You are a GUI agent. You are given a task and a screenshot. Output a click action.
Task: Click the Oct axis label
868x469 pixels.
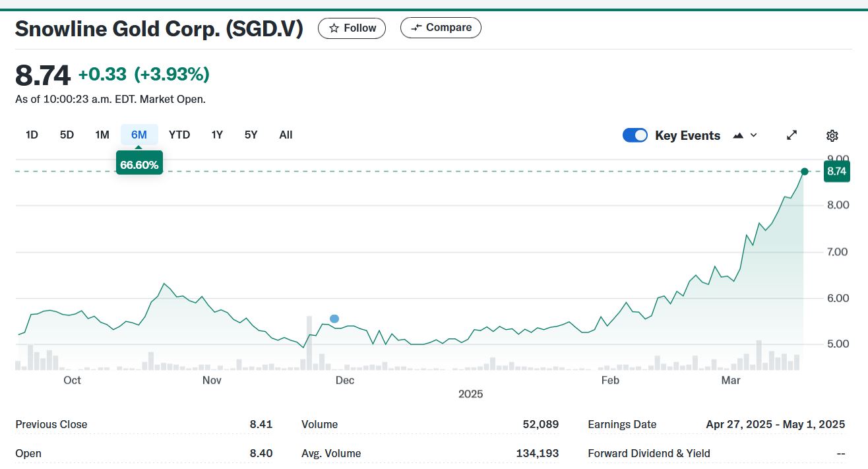(72, 380)
